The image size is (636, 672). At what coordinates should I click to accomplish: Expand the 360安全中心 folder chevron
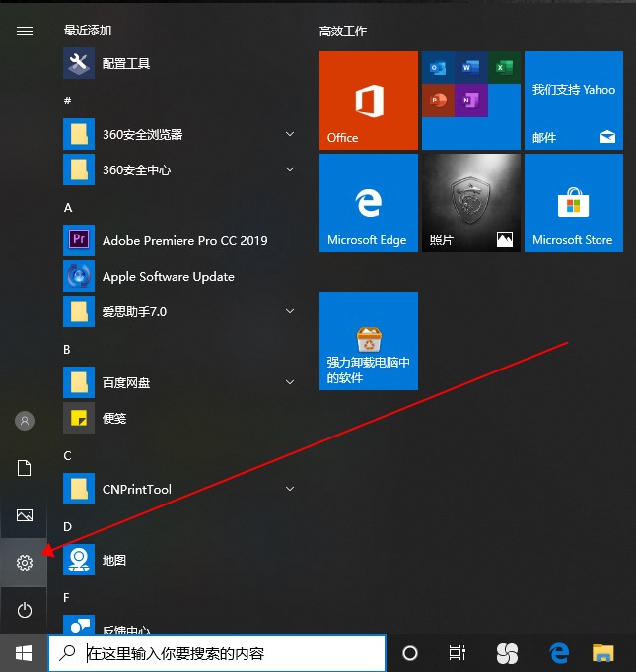[x=290, y=169]
